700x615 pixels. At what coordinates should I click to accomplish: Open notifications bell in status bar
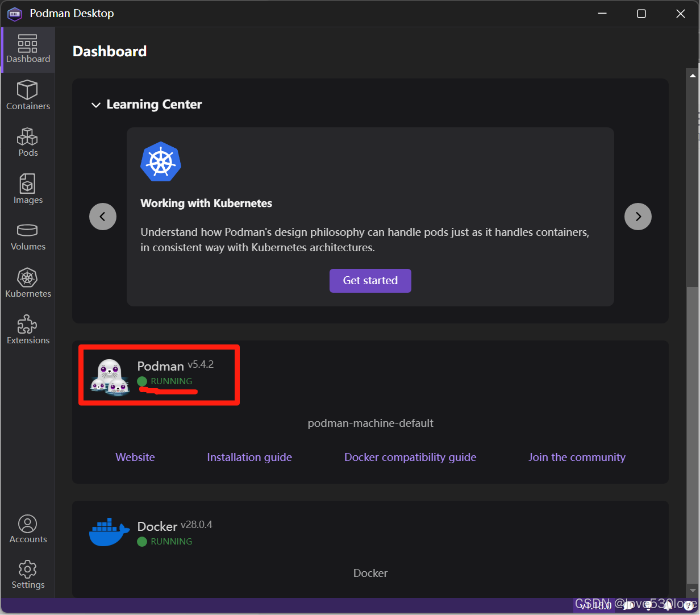(668, 606)
